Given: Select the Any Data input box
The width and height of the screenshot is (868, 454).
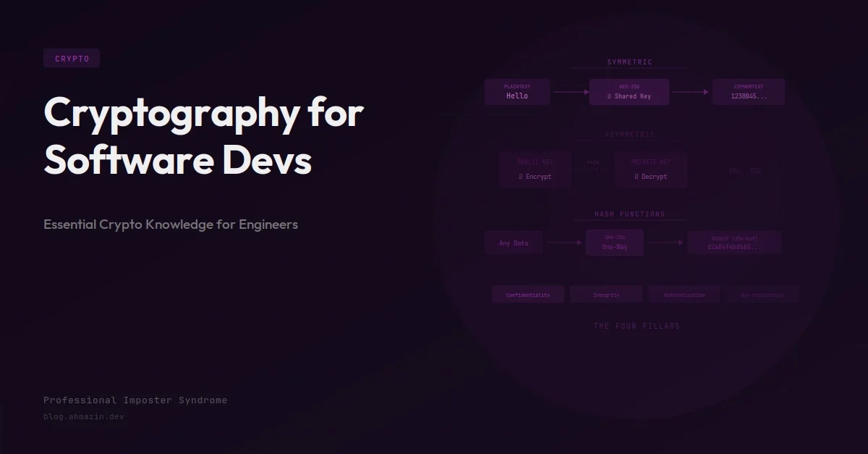Looking at the screenshot, I should pos(514,243).
